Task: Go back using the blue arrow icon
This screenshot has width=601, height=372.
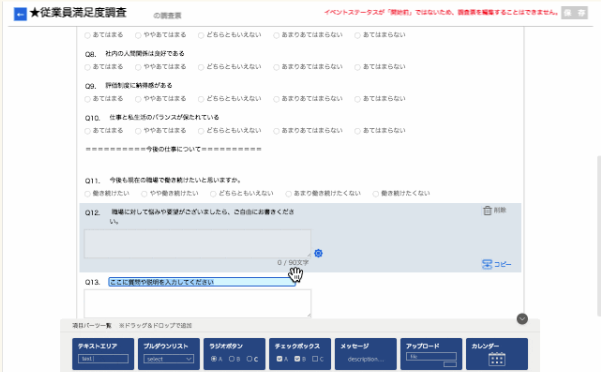Action: coord(20,15)
